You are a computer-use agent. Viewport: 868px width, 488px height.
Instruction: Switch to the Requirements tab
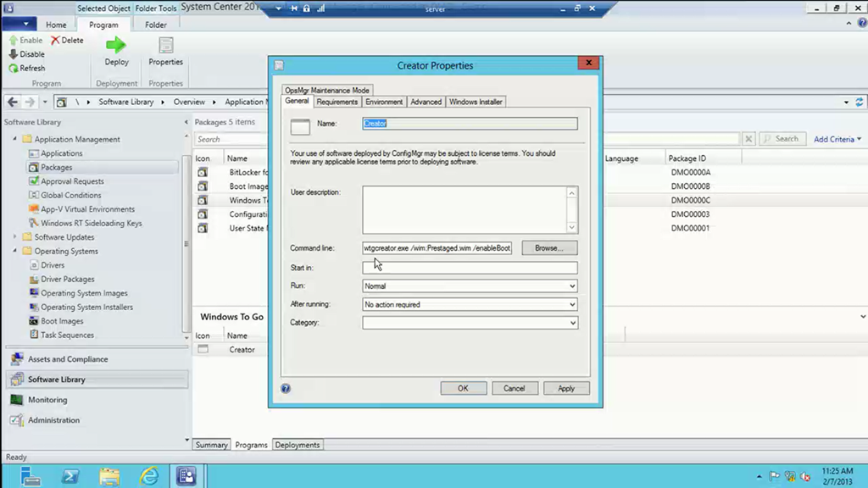click(x=337, y=102)
